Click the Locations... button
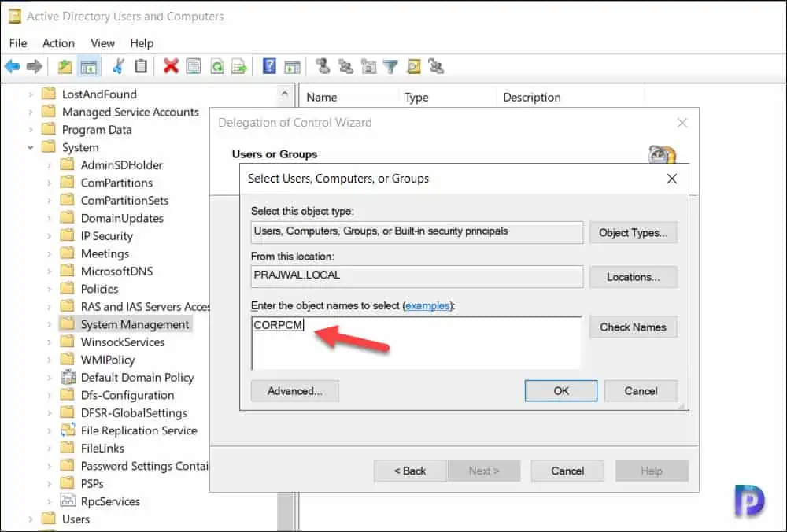787x532 pixels. pyautogui.click(x=633, y=277)
